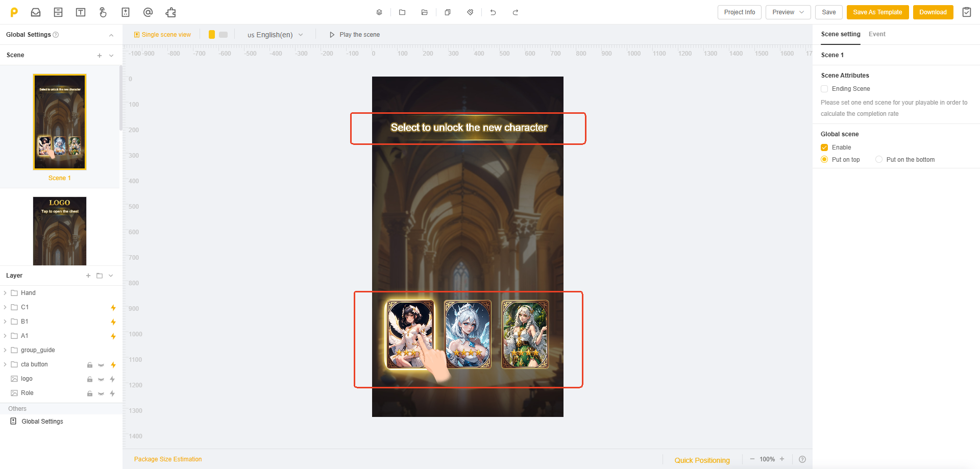Viewport: 980px width, 469px height.
Task: Check the Ending Scene checkbox
Action: [824, 89]
